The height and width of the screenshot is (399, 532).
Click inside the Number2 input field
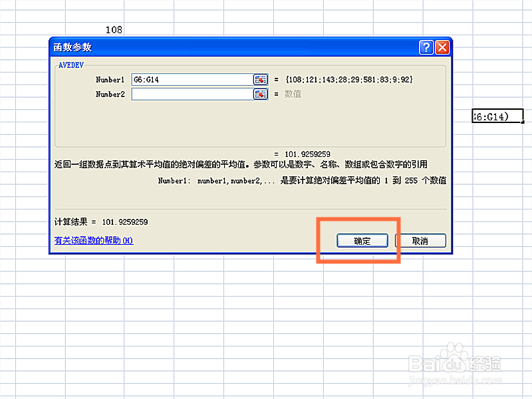point(192,94)
